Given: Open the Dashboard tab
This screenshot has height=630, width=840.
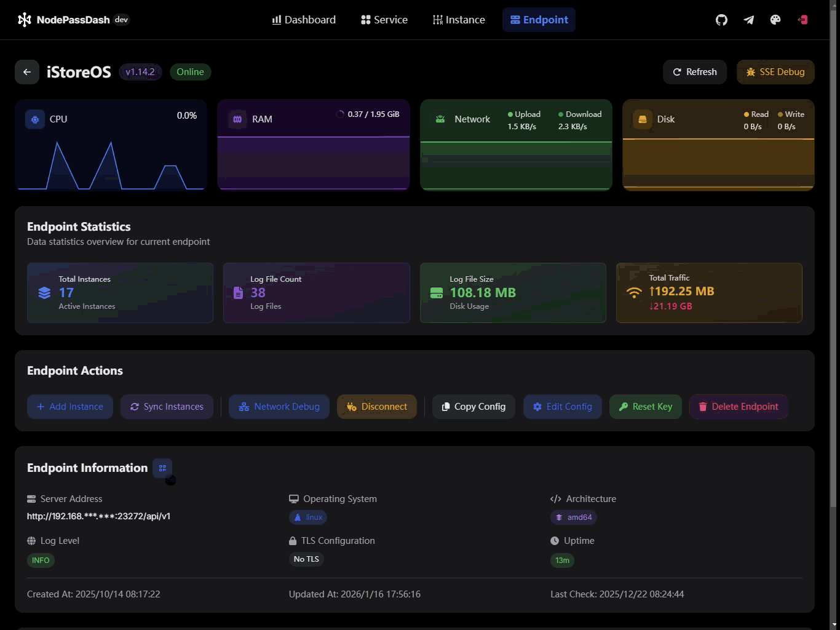Looking at the screenshot, I should coord(304,20).
